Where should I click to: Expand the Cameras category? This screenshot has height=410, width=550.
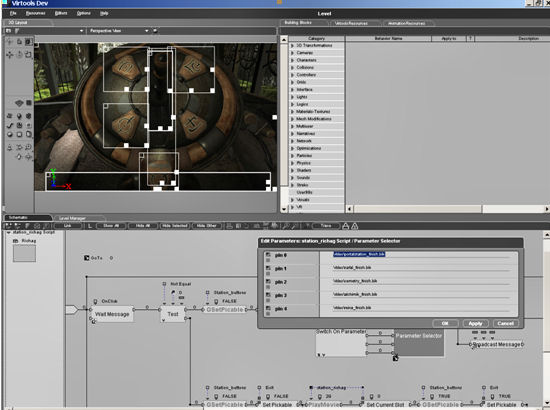click(x=292, y=53)
